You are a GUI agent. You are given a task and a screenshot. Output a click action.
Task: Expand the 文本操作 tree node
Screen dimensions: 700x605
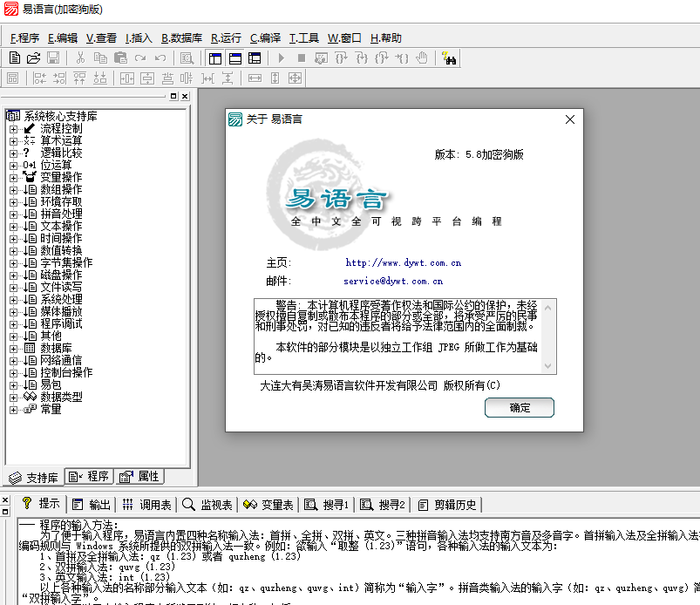coord(13,227)
